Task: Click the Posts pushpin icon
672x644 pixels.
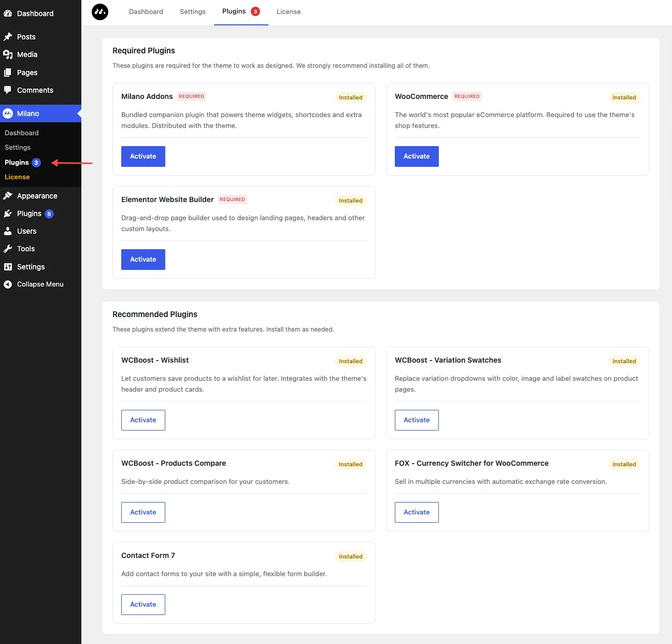Action: coord(8,37)
